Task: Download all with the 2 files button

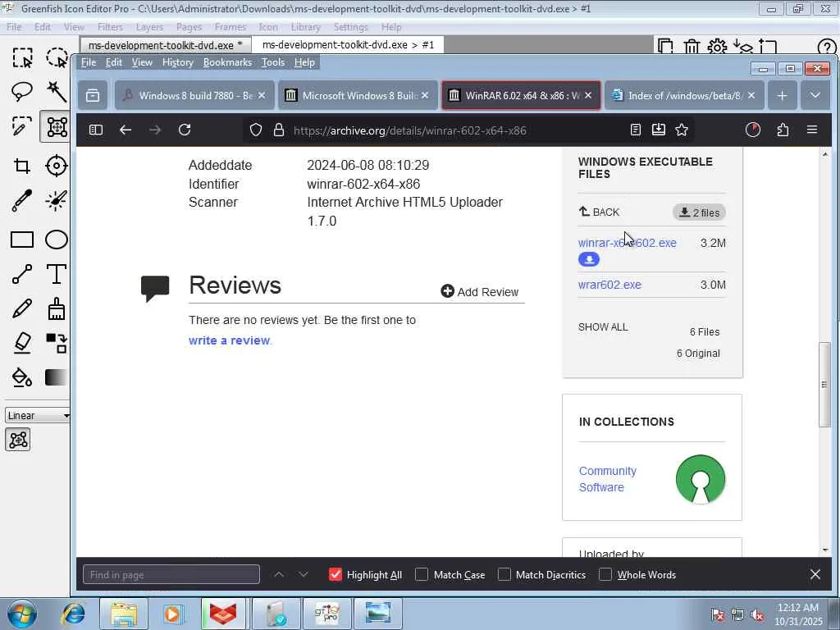Action: [x=699, y=212]
